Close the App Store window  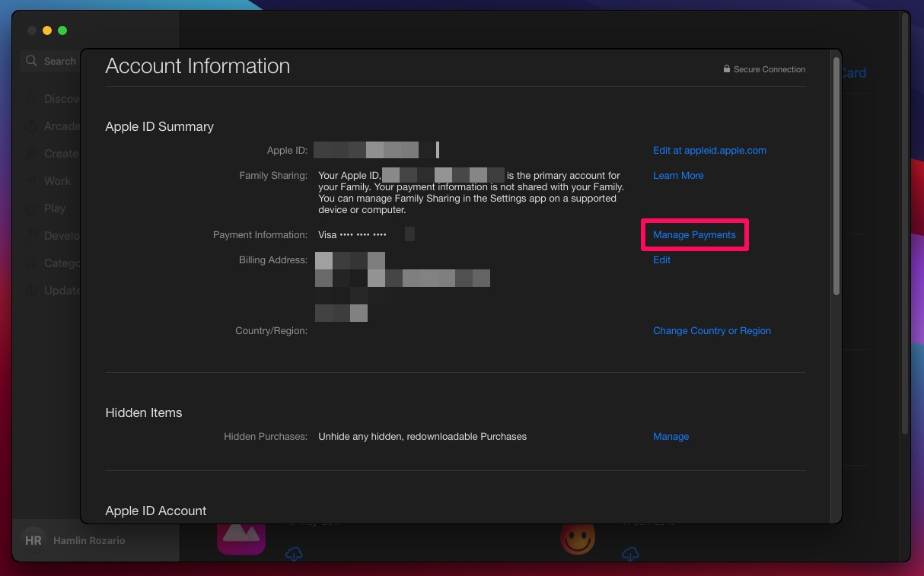pos(32,30)
